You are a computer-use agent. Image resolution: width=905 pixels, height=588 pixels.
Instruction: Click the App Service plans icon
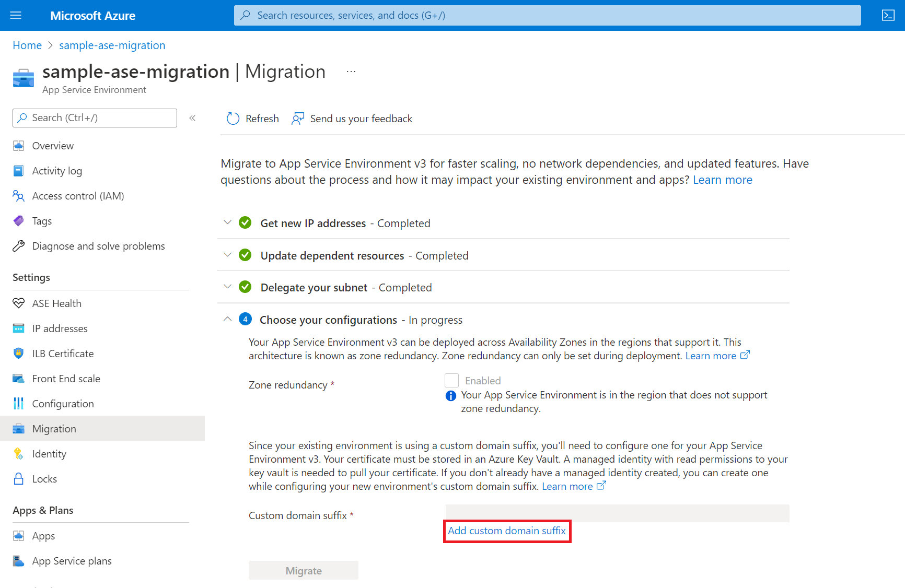point(19,561)
